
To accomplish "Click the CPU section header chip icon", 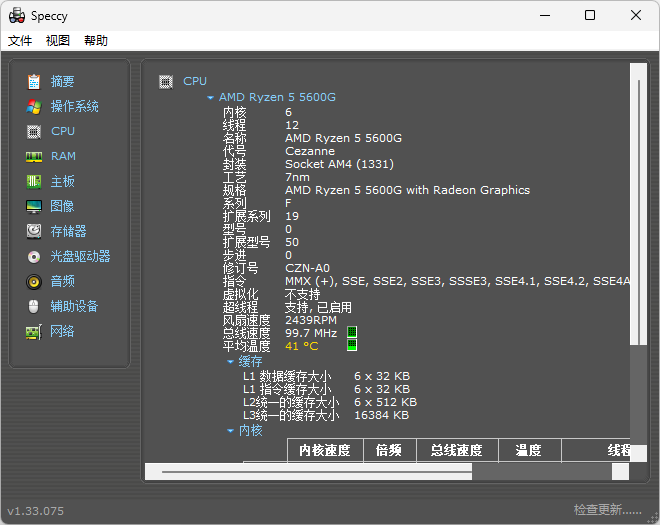I will (x=166, y=82).
